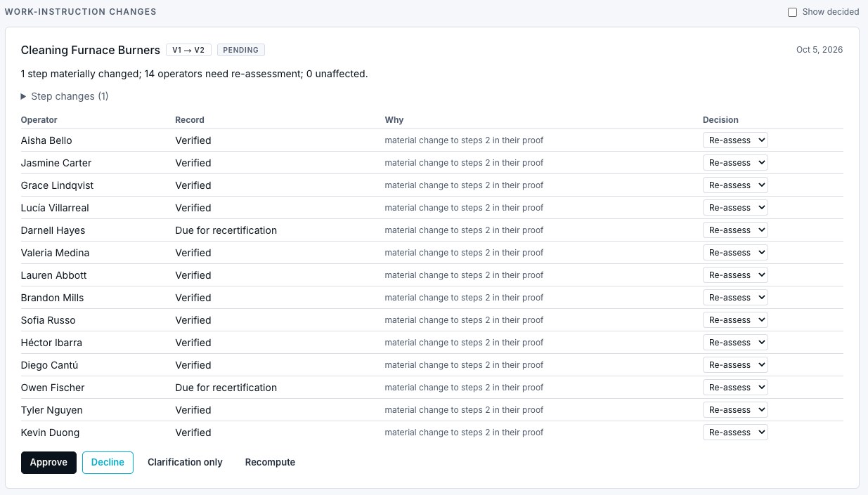Screen dimensions: 868x495
Task: Select operator name Brandon Mills
Action: coord(52,298)
